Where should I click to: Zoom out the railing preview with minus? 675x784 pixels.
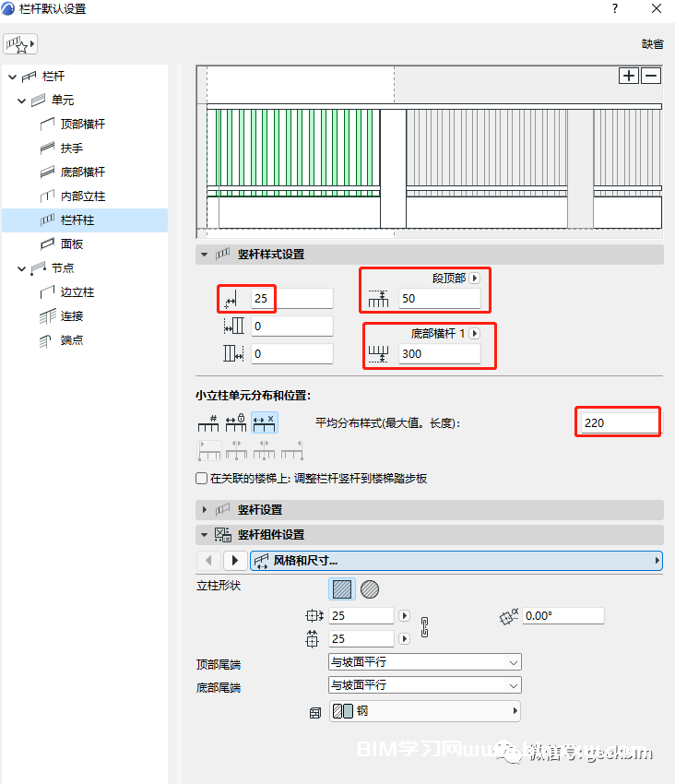point(651,76)
